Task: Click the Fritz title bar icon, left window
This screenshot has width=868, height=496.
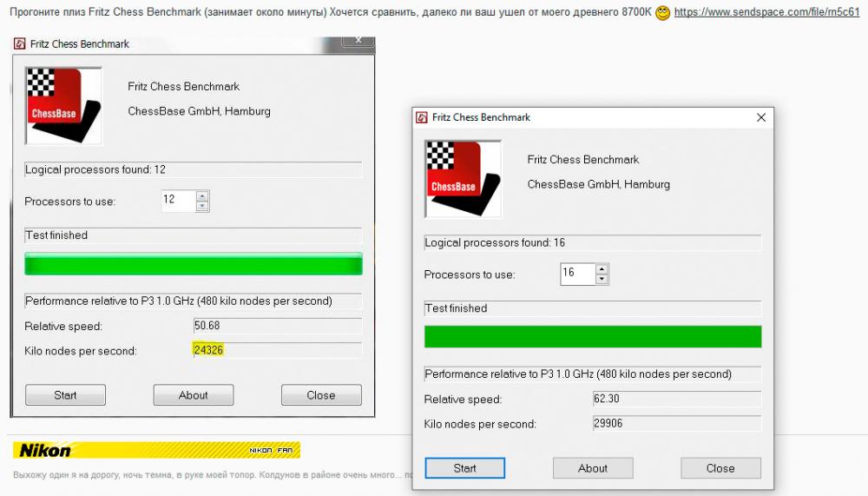Action: point(20,43)
